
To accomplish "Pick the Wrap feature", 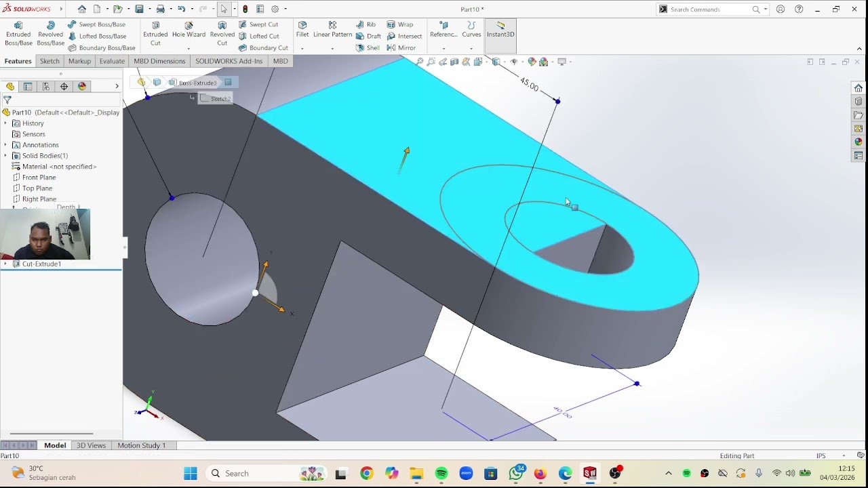I will pyautogui.click(x=400, y=24).
